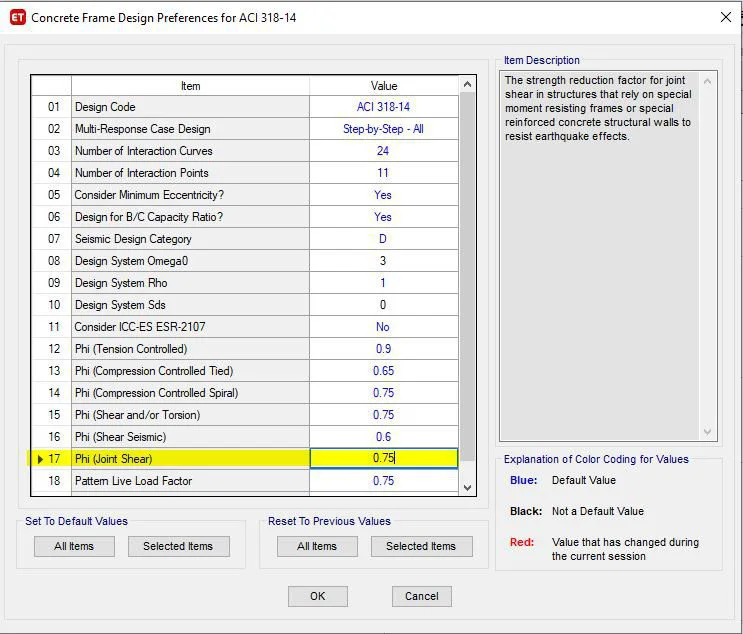Click the Item Description scroll down arrow
This screenshot has width=743, height=634.
pos(707,432)
